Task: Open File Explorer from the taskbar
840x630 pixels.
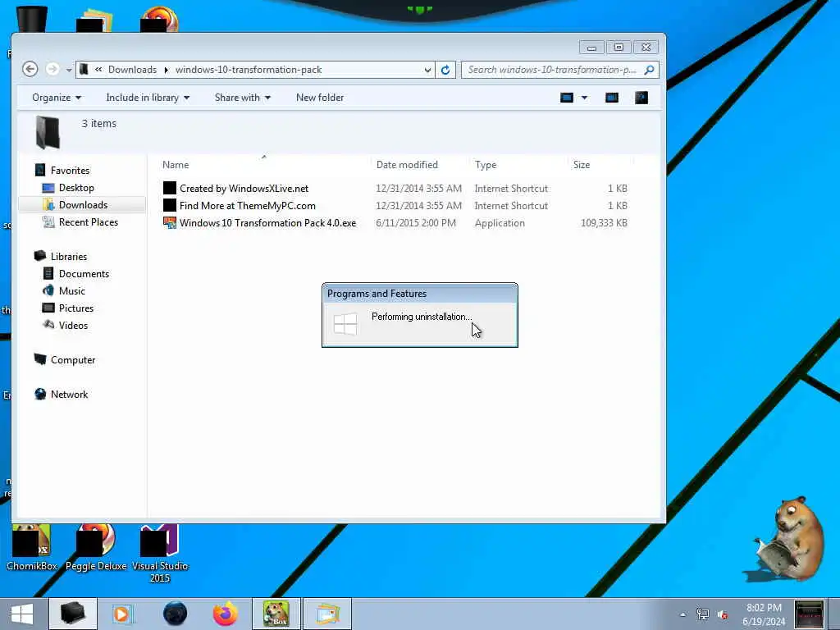Action: (73, 614)
